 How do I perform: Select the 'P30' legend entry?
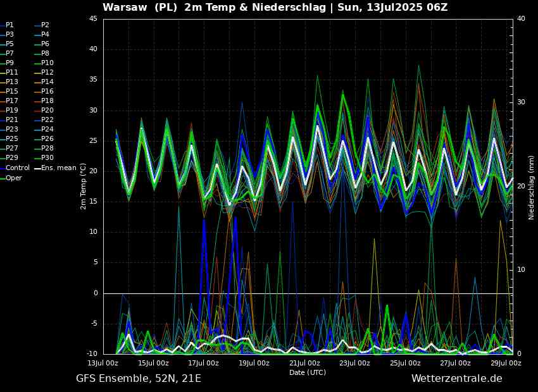point(47,157)
